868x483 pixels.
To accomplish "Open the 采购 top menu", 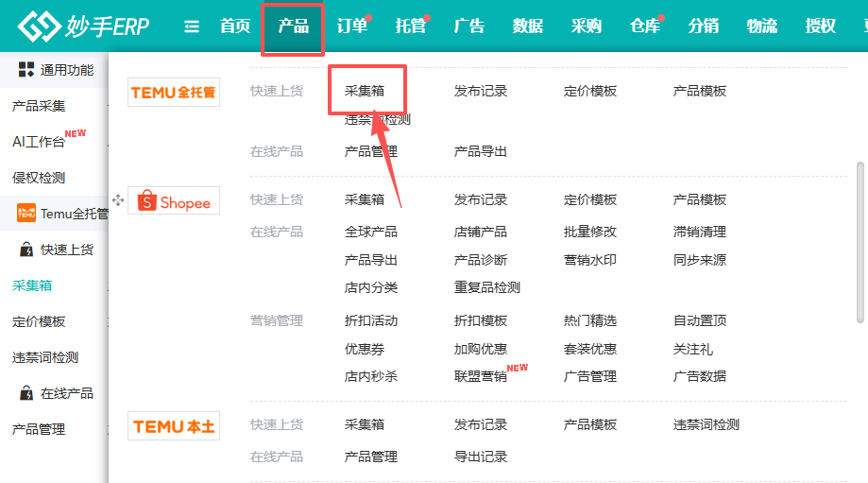I will coord(587,26).
